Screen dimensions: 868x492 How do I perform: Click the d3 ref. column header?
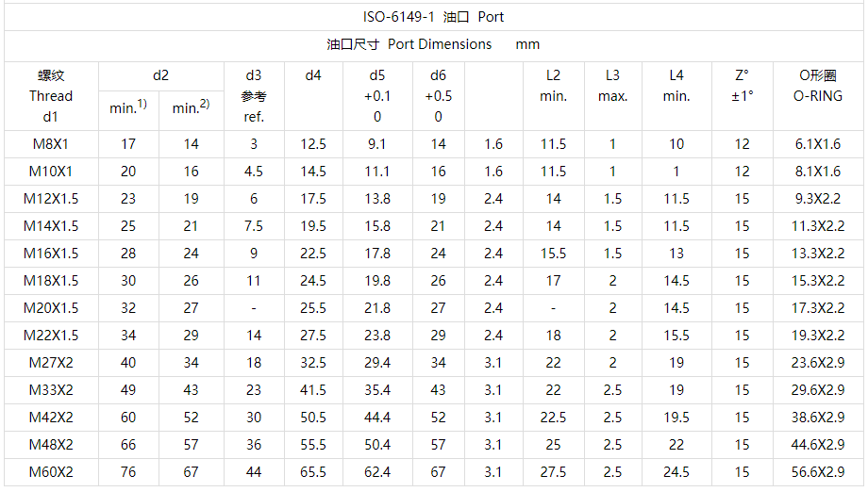[254, 95]
